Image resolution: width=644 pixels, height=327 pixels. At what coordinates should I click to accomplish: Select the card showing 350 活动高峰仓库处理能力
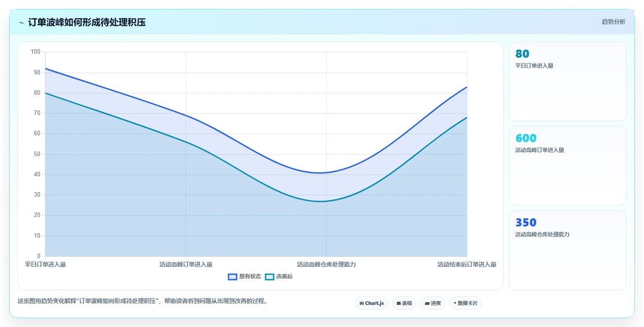click(x=567, y=250)
